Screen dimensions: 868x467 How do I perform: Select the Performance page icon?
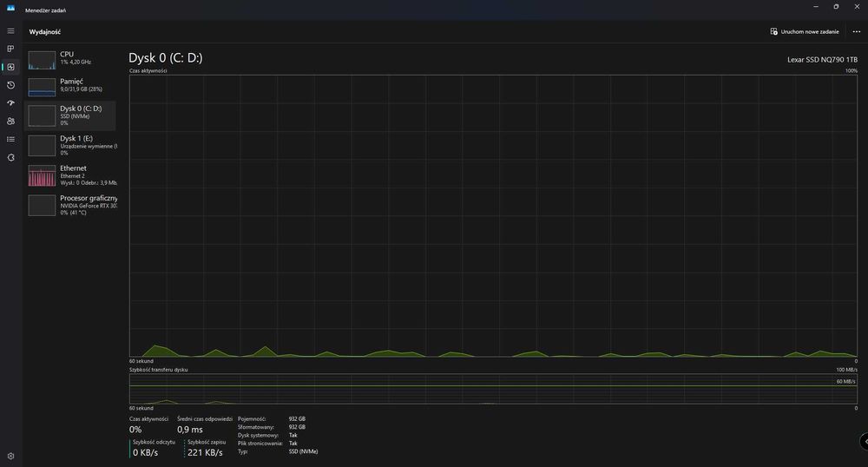[x=10, y=67]
